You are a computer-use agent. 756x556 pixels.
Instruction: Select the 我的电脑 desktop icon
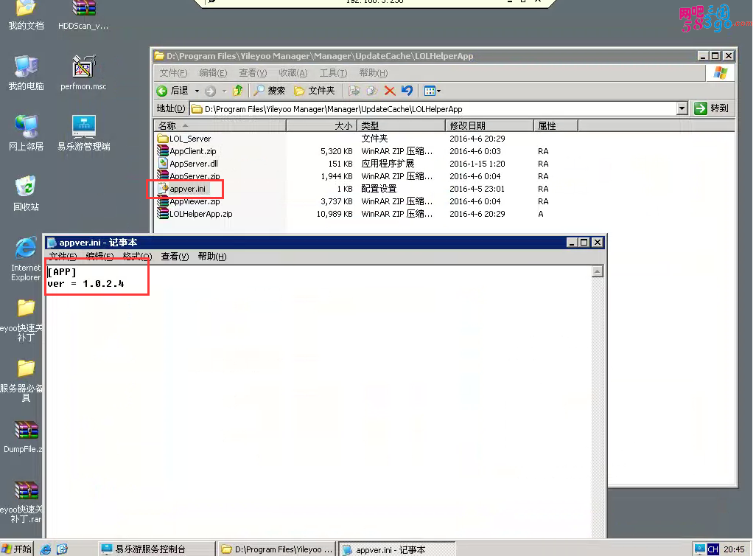click(26, 73)
